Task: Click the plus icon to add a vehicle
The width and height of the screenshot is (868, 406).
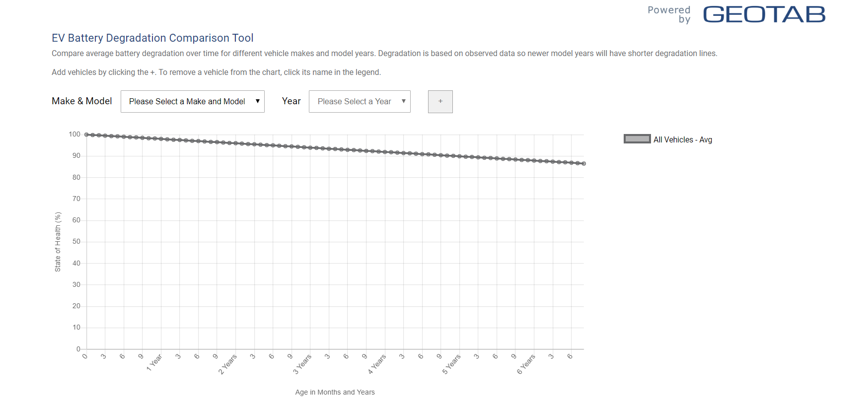Action: click(440, 101)
